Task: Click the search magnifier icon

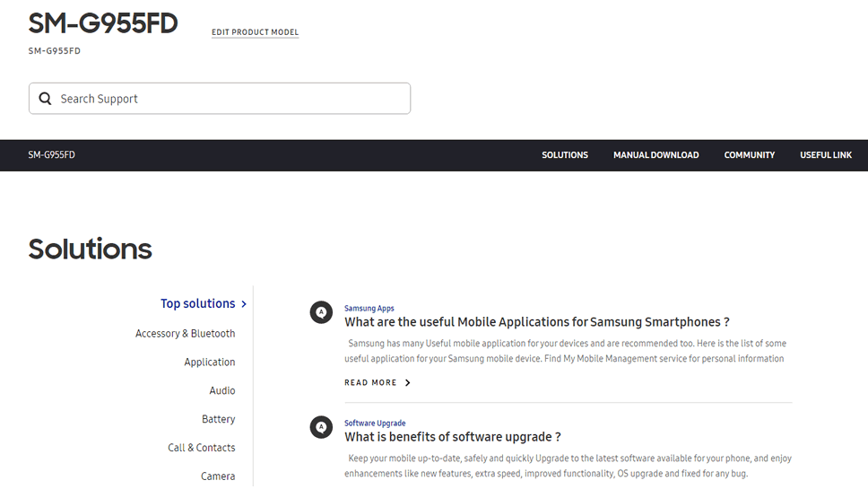Action: pos(45,99)
